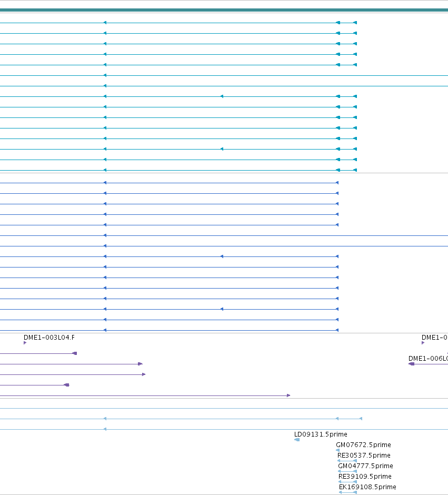Select the EK169108.5prime label

click(x=367, y=487)
